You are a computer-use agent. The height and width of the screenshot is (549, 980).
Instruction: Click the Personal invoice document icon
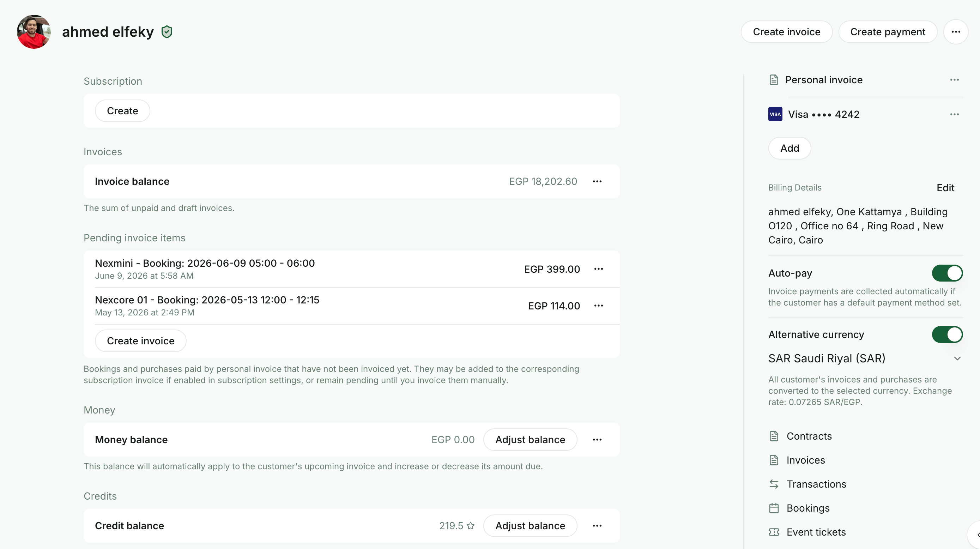[x=773, y=80]
